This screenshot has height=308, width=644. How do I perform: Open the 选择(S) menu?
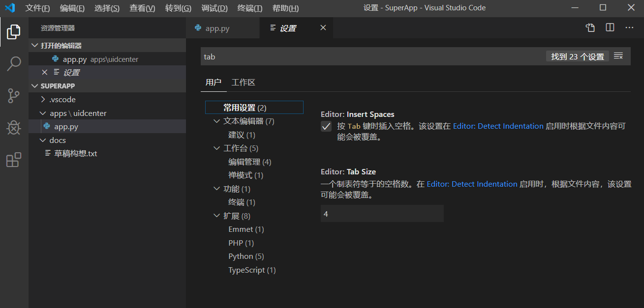(x=107, y=8)
